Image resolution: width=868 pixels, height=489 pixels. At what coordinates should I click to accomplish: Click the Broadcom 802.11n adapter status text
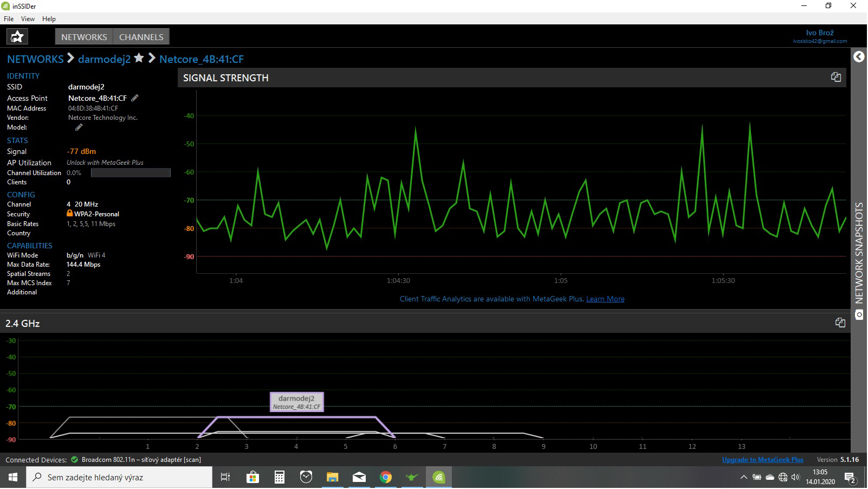click(141, 460)
